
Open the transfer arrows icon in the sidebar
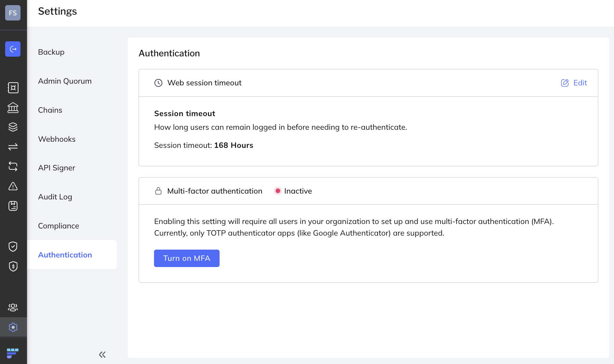click(x=13, y=147)
